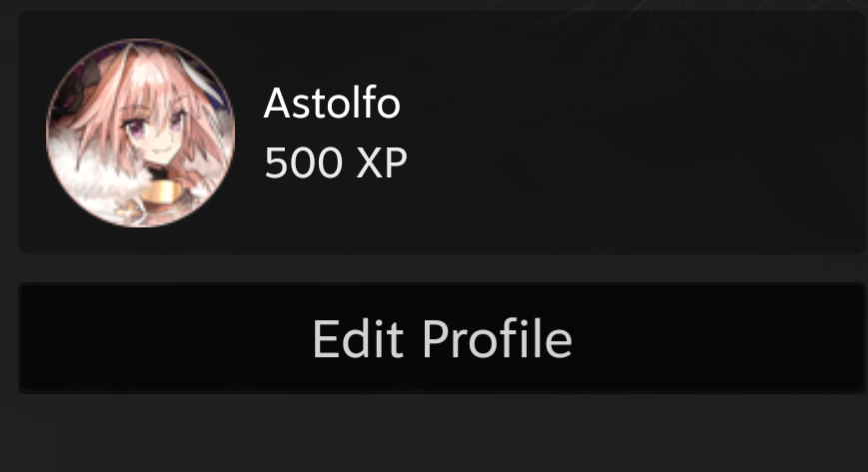Viewport: 868px width, 472px height.
Task: Click the dark bar containing Edit Profile
Action: point(441,338)
